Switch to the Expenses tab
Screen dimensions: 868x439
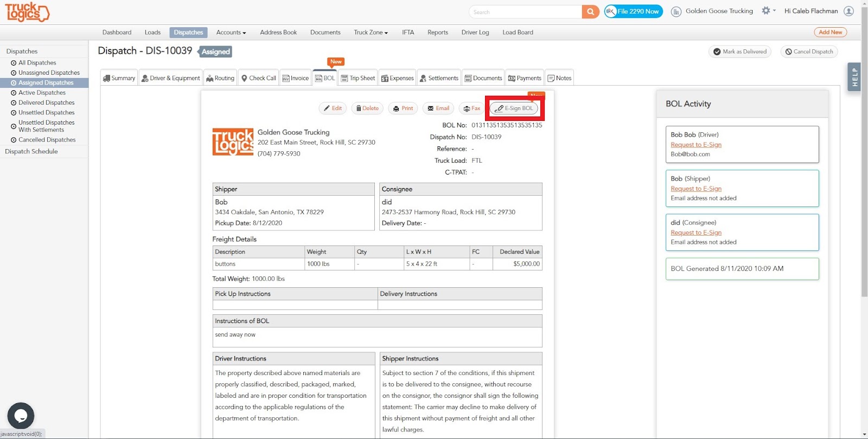pos(398,78)
